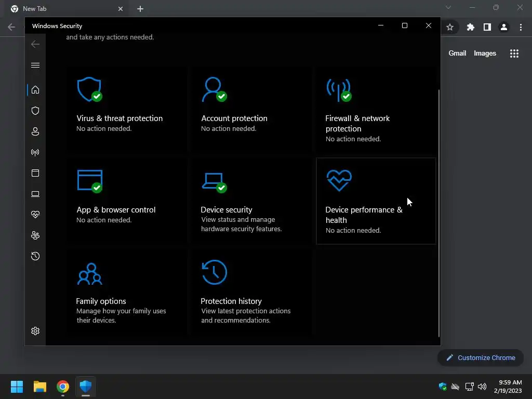Open Device performance & health sidebar heart icon
Screen dimensions: 532x399
click(35, 215)
